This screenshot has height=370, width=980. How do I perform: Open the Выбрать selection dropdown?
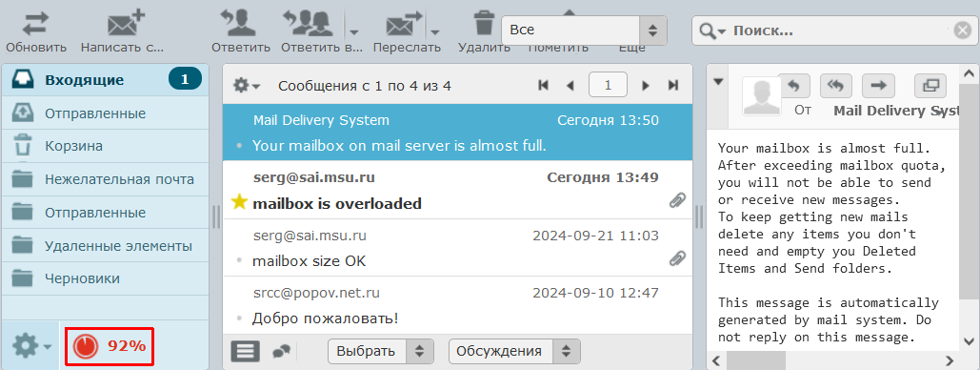pyautogui.click(x=381, y=351)
